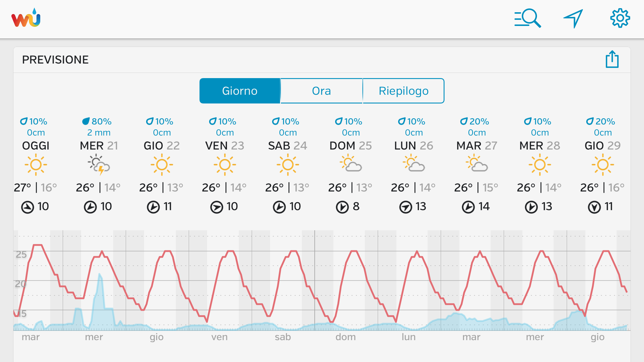Share the forecast with the share icon

[x=612, y=59]
